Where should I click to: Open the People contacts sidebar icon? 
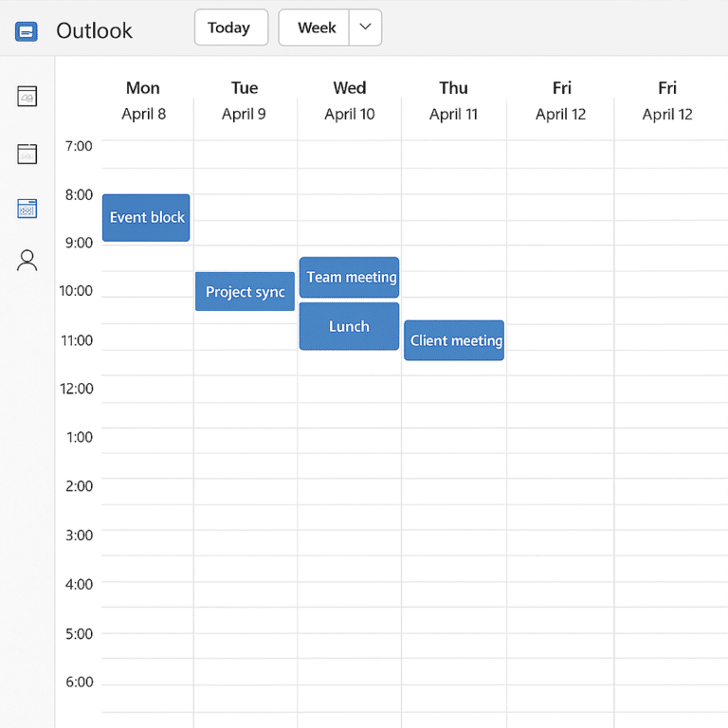pyautogui.click(x=27, y=261)
